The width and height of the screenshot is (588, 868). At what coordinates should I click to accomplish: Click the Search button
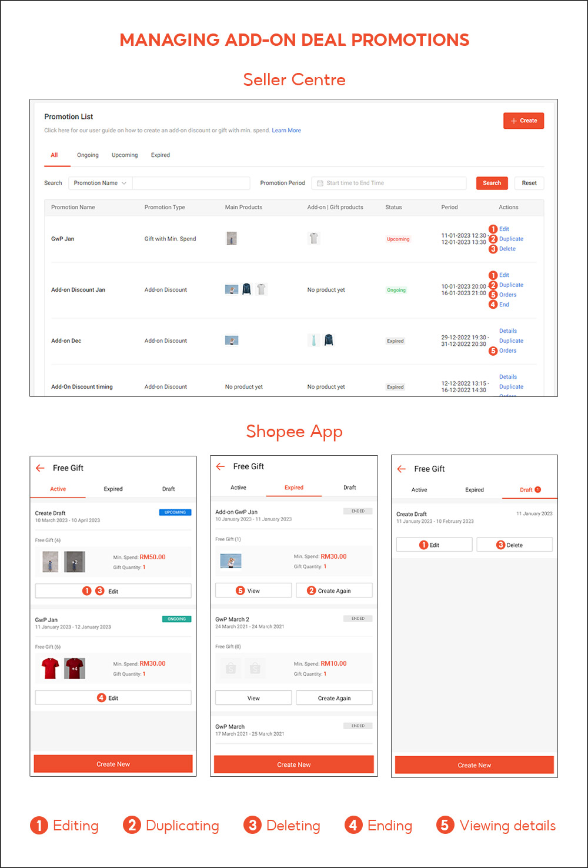[x=492, y=183]
